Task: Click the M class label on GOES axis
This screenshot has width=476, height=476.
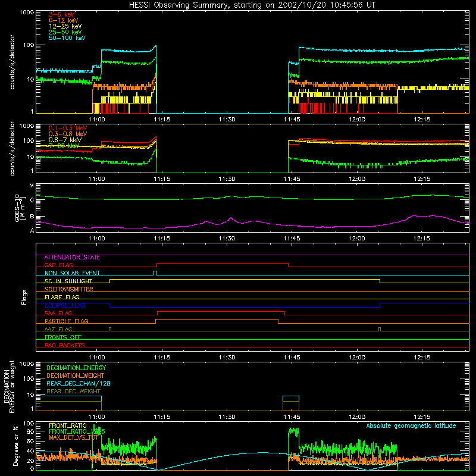Action: tap(32, 186)
